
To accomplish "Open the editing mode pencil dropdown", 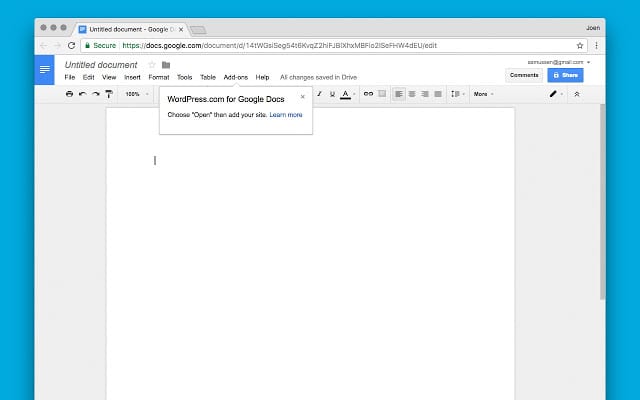I will pos(556,94).
